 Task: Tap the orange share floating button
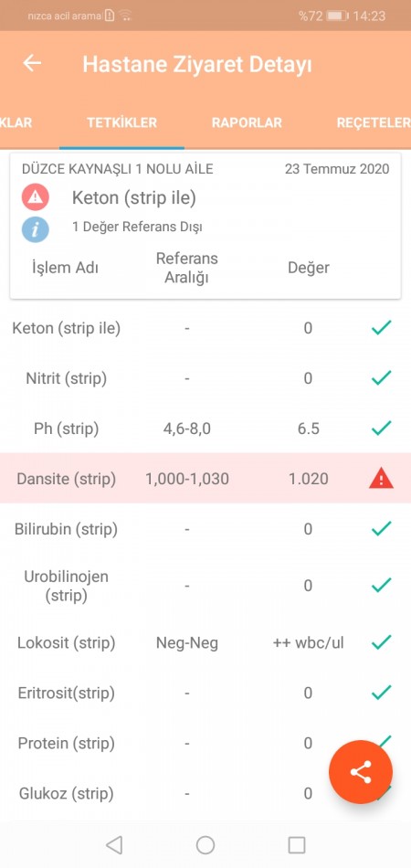coord(361,772)
